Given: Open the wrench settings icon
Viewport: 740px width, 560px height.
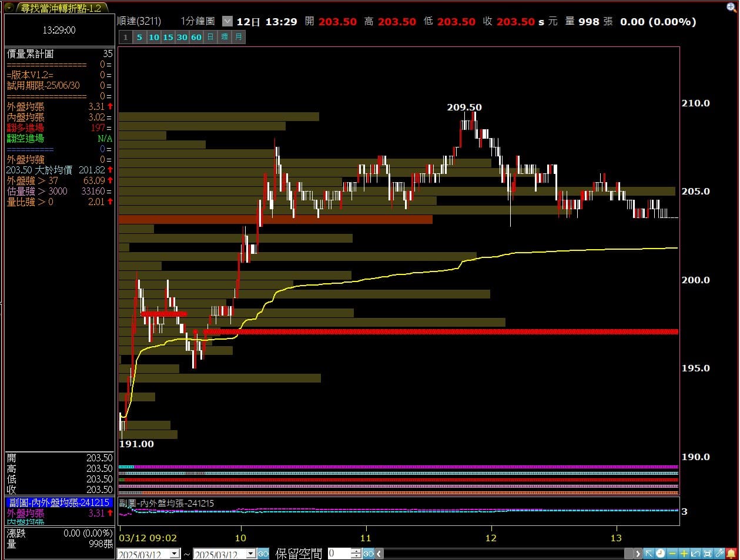Looking at the screenshot, I should pos(719,554).
